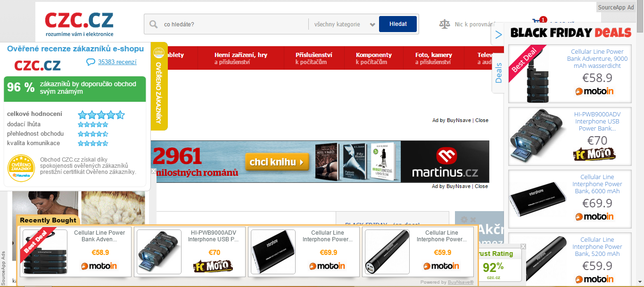644x287 pixels.
Task: Close the left image ad with X
Action: click(153, 172)
